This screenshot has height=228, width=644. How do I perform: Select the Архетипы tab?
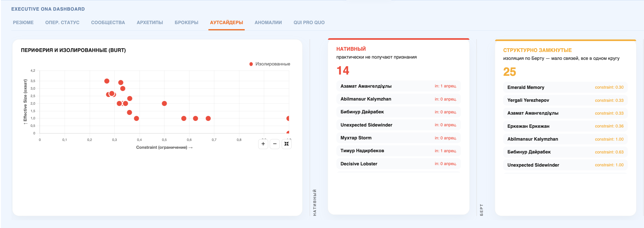(x=150, y=23)
